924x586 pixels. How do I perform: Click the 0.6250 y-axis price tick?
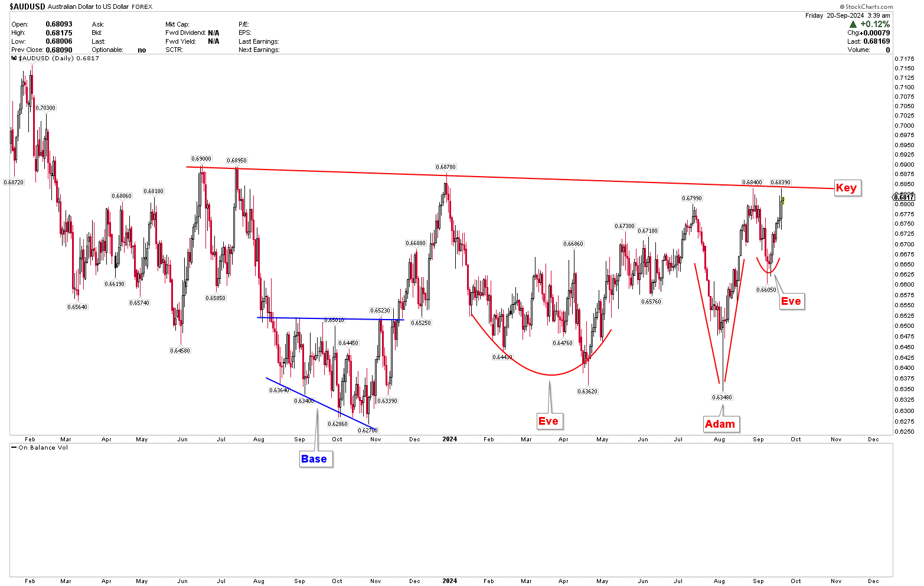click(x=905, y=431)
